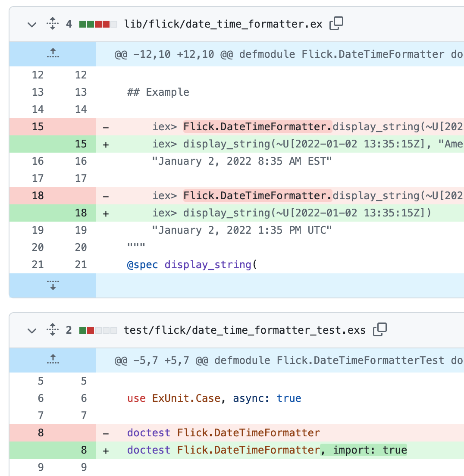Viewport: 464px width, 476px height.
Task: Click the diffstat squares for the test file
Action: [98, 330]
